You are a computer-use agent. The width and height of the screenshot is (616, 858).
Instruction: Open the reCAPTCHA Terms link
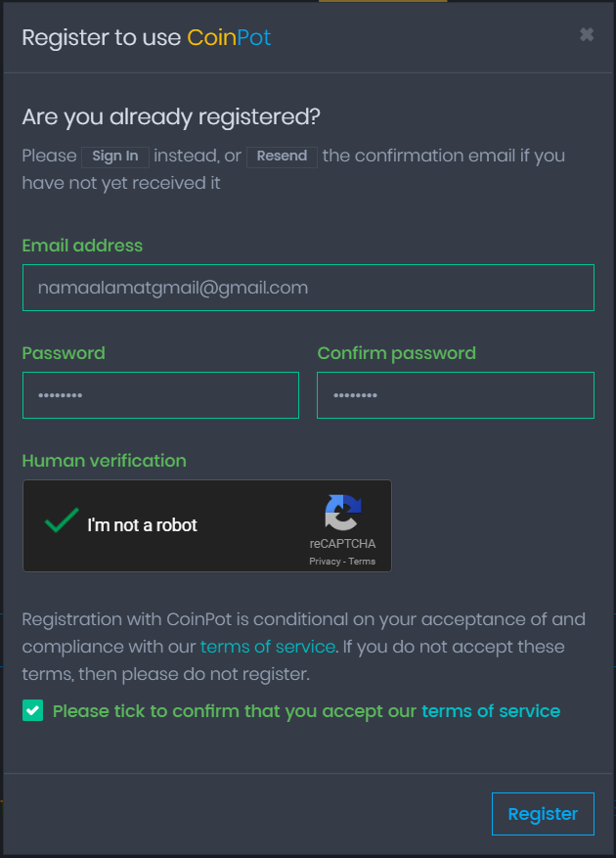coord(362,562)
